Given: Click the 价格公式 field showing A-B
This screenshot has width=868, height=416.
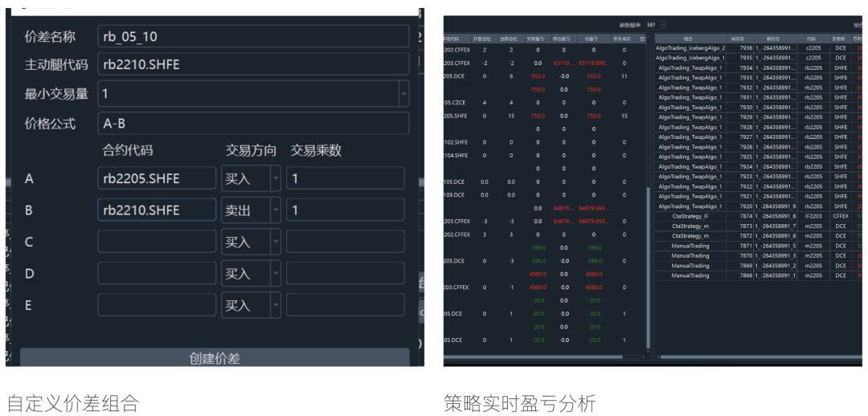Looking at the screenshot, I should [x=253, y=124].
